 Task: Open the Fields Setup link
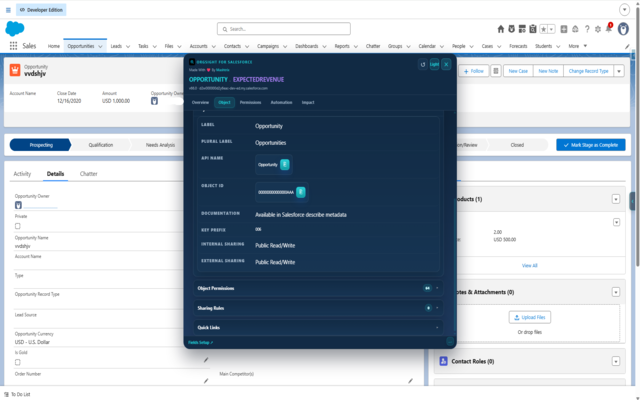click(200, 342)
